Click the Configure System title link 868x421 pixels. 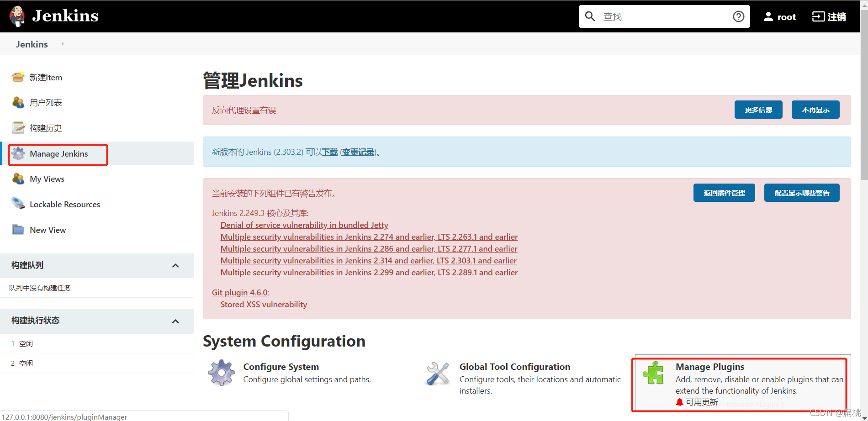tap(281, 367)
